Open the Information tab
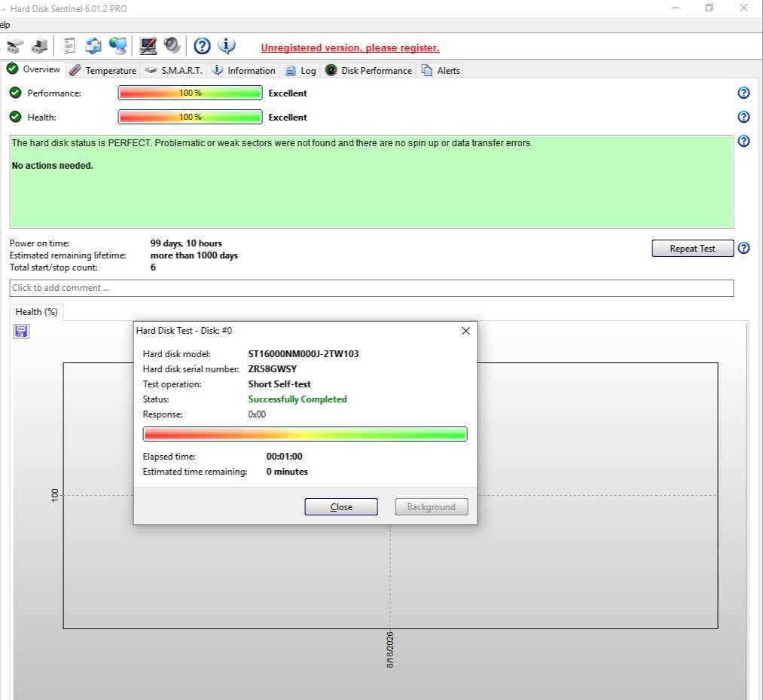Viewport: 763px width, 700px height. [x=244, y=71]
